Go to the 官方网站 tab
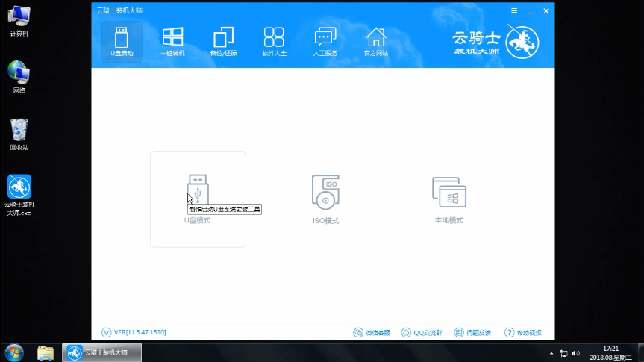The width and height of the screenshot is (644, 362). (376, 42)
